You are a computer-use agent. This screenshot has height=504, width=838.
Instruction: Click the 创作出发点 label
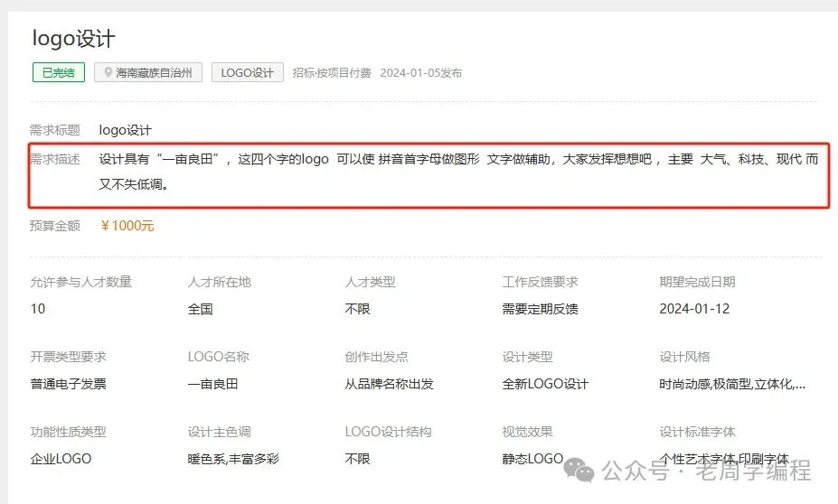tap(376, 357)
